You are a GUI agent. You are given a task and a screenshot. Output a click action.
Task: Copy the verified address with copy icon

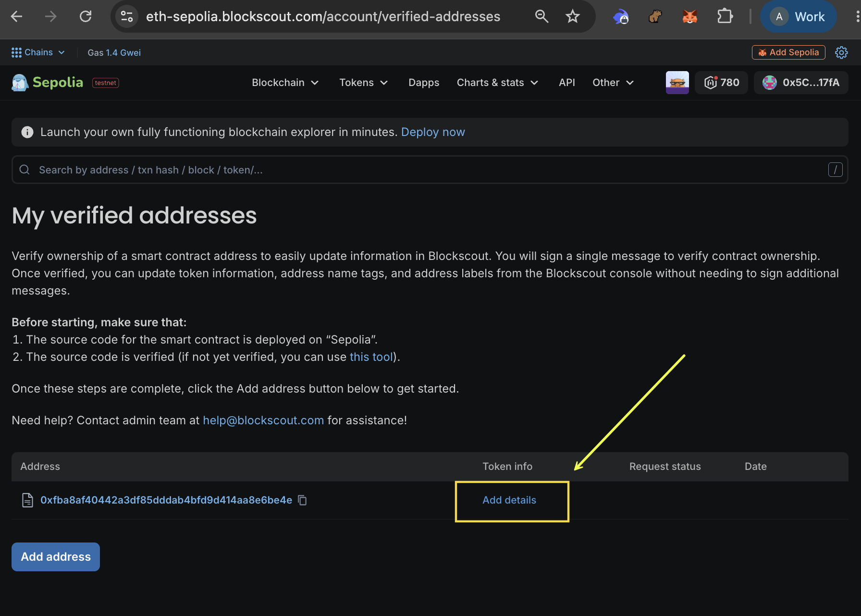coord(302,500)
